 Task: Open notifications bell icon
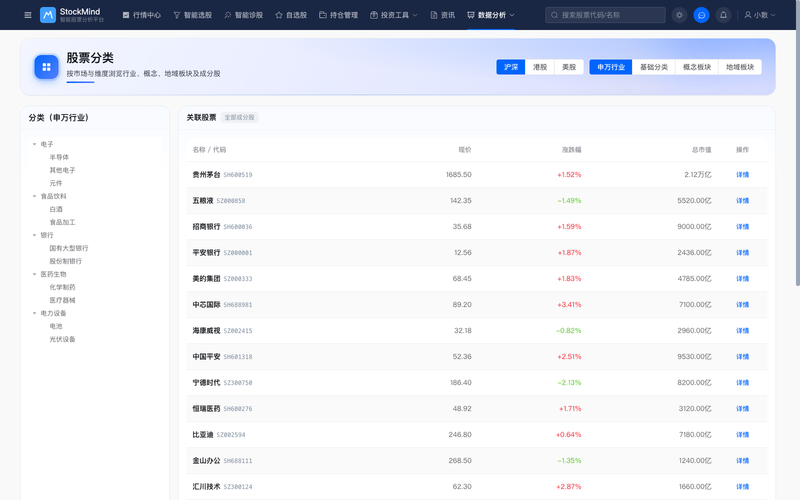pos(723,15)
